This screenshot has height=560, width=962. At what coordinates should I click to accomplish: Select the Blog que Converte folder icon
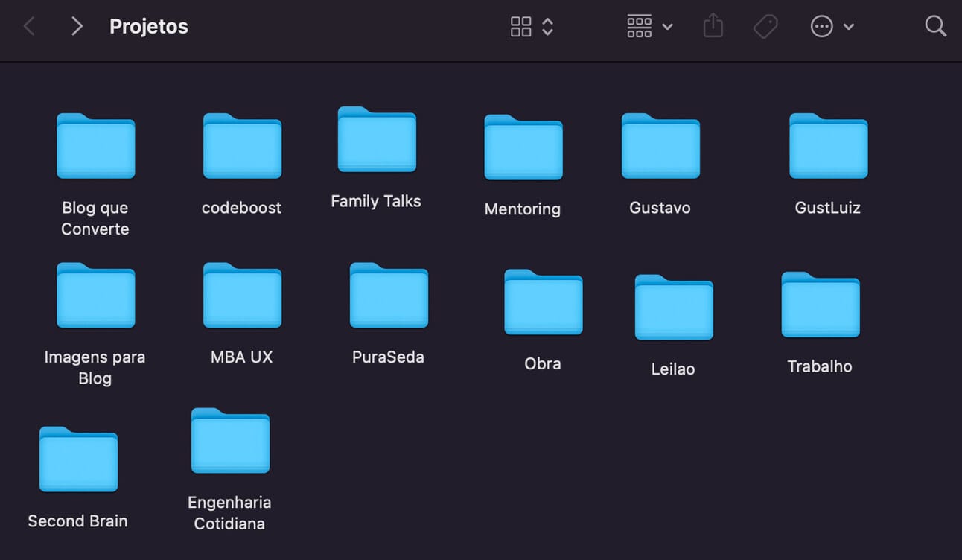coord(95,146)
